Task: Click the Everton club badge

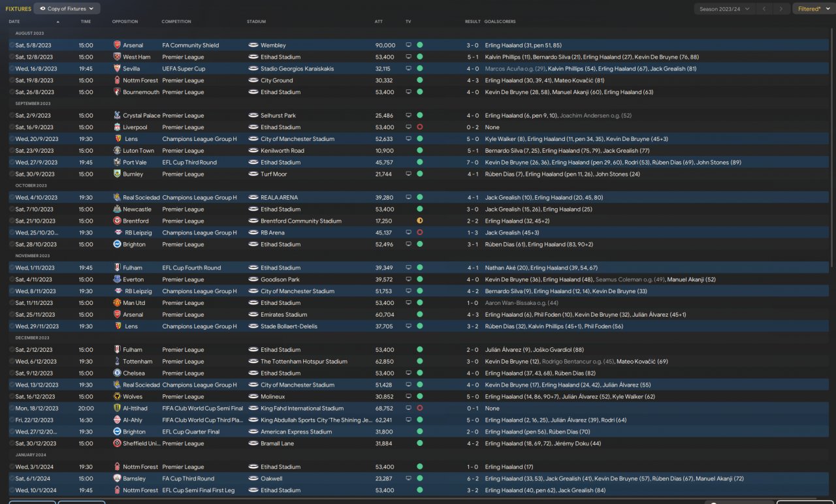Action: 117,279
